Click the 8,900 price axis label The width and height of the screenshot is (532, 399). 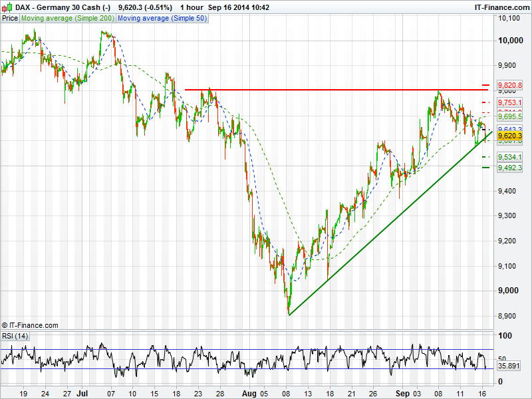[x=507, y=317]
